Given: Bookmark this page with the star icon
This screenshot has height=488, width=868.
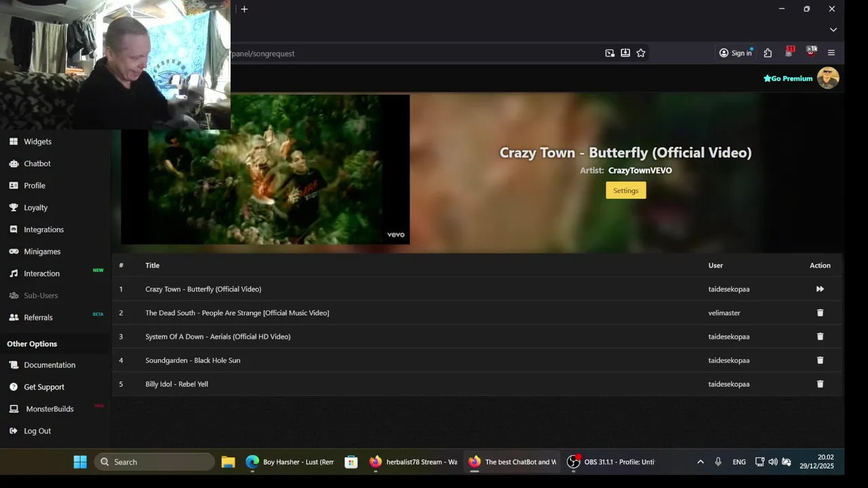Looking at the screenshot, I should (641, 53).
